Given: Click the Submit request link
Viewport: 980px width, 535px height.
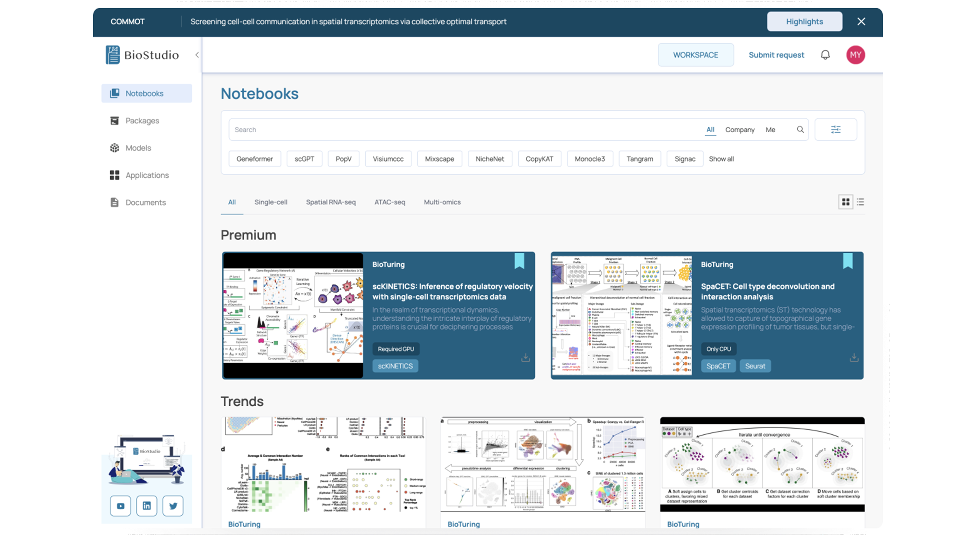Looking at the screenshot, I should pyautogui.click(x=776, y=55).
